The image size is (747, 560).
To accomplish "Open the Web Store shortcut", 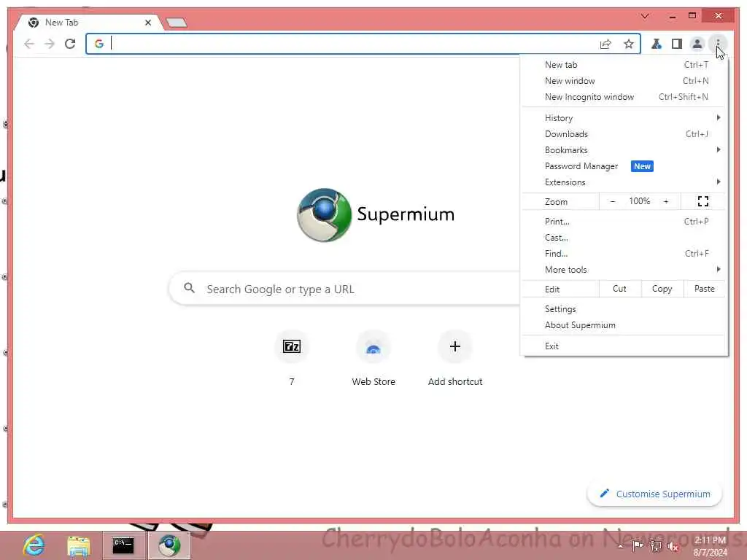I will 373,346.
